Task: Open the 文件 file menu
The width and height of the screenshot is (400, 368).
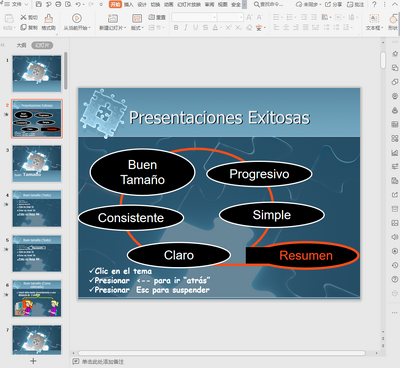Action: click(17, 5)
